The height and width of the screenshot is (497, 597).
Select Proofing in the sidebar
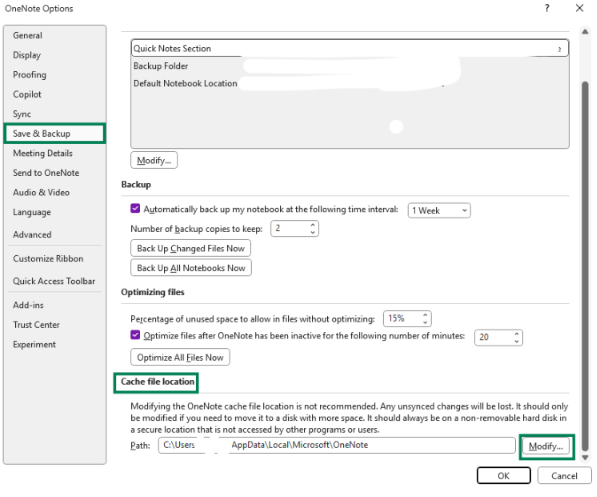pyautogui.click(x=29, y=75)
